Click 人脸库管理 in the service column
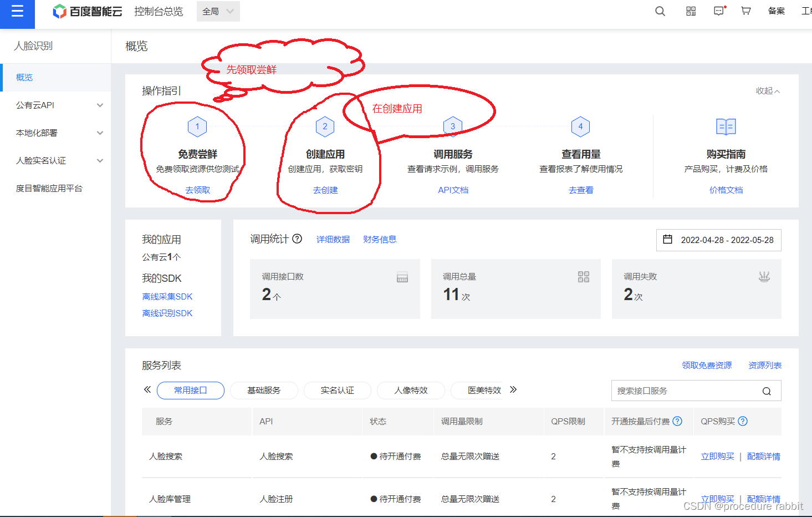812x517 pixels. (x=170, y=499)
